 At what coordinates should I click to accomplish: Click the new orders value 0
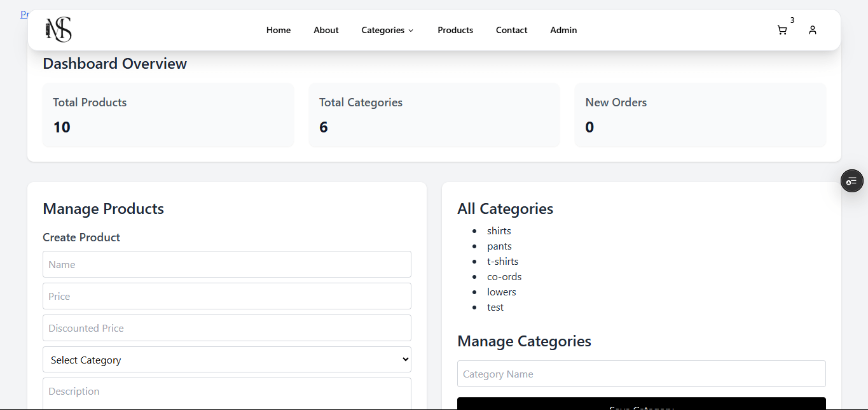pyautogui.click(x=589, y=127)
